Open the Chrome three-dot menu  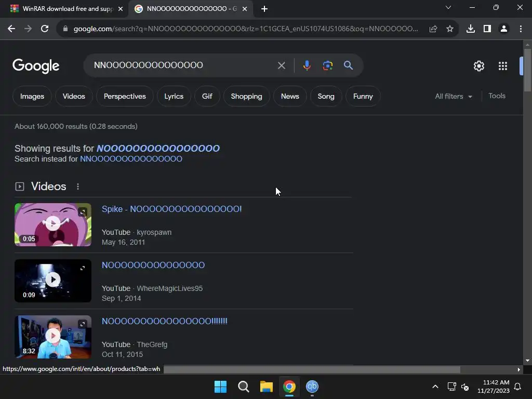tap(521, 29)
